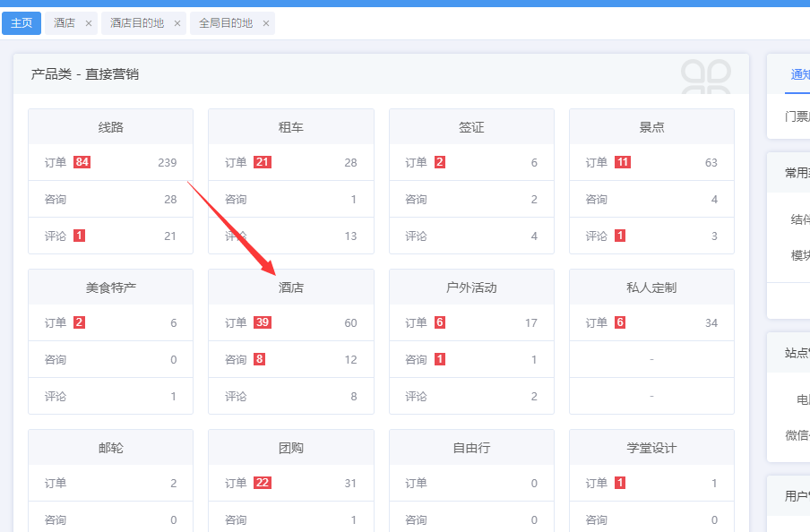The image size is (810, 532).
Task: Switch to the 酒店目的地 tab
Action: pyautogui.click(x=137, y=23)
